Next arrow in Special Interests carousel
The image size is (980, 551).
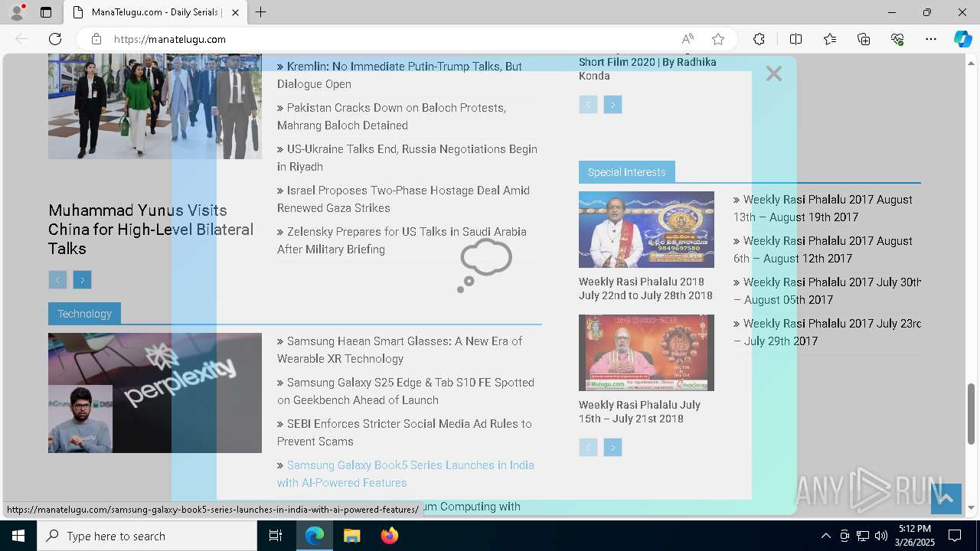612,448
